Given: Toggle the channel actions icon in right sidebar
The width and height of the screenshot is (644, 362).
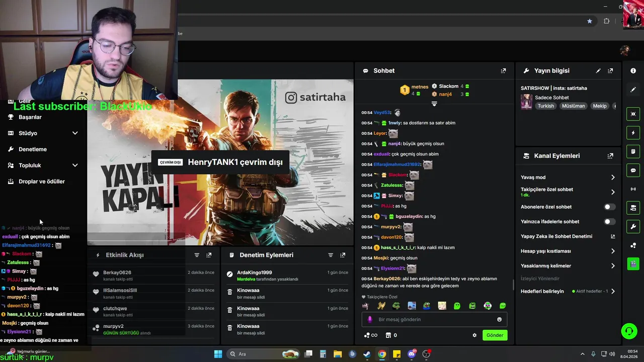Looking at the screenshot, I should [633, 208].
